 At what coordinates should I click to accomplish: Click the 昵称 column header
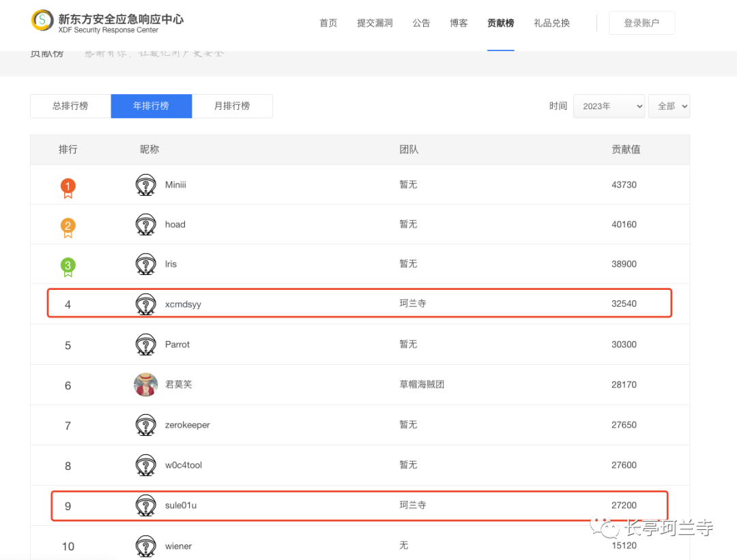(x=149, y=149)
